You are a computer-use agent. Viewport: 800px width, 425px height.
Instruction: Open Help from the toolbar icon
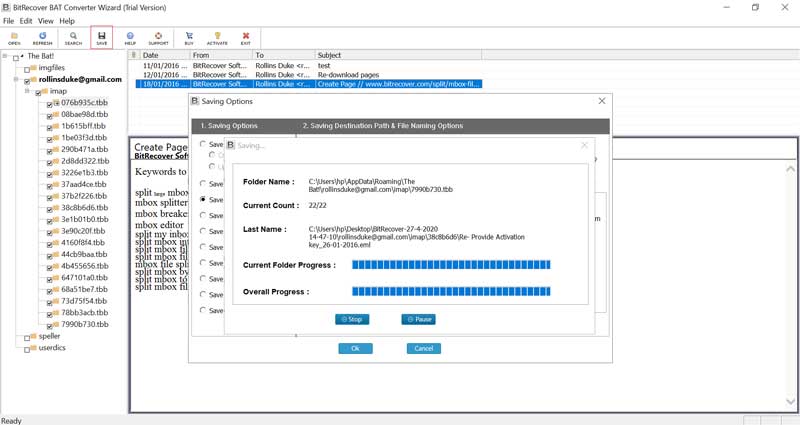(x=130, y=38)
